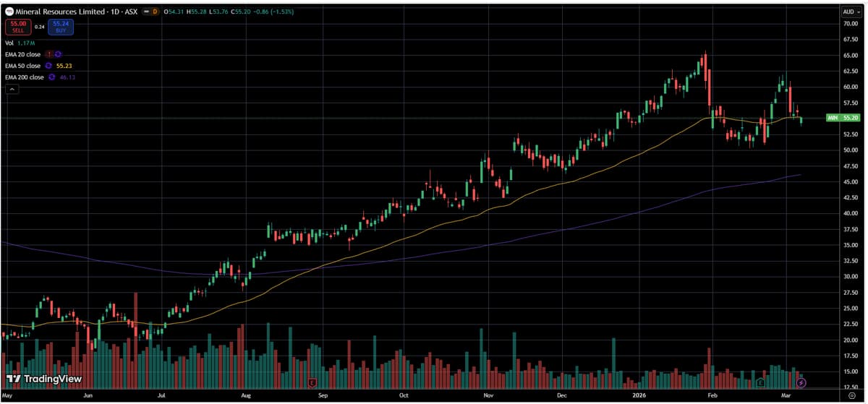
Task: Open the red earnings marker near September
Action: tap(312, 382)
